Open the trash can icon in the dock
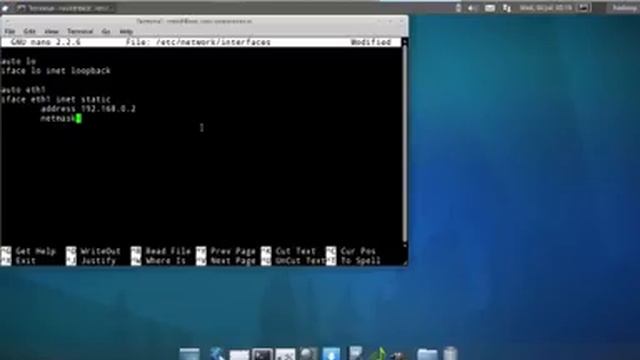 pyautogui.click(x=450, y=353)
